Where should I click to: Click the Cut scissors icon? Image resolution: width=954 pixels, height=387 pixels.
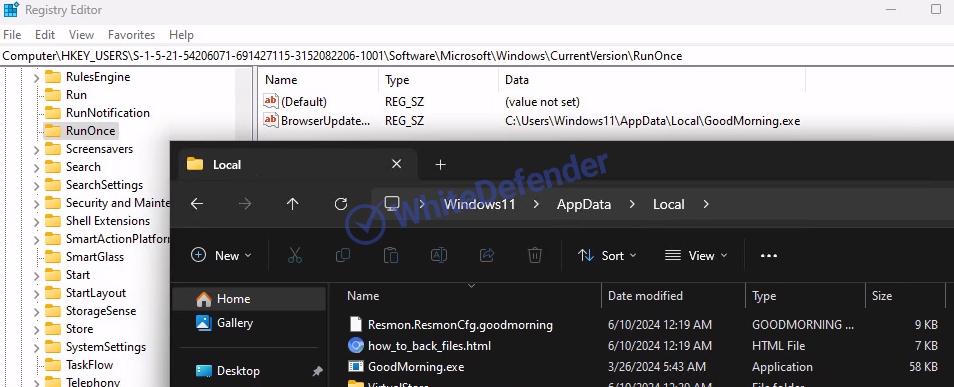(294, 256)
